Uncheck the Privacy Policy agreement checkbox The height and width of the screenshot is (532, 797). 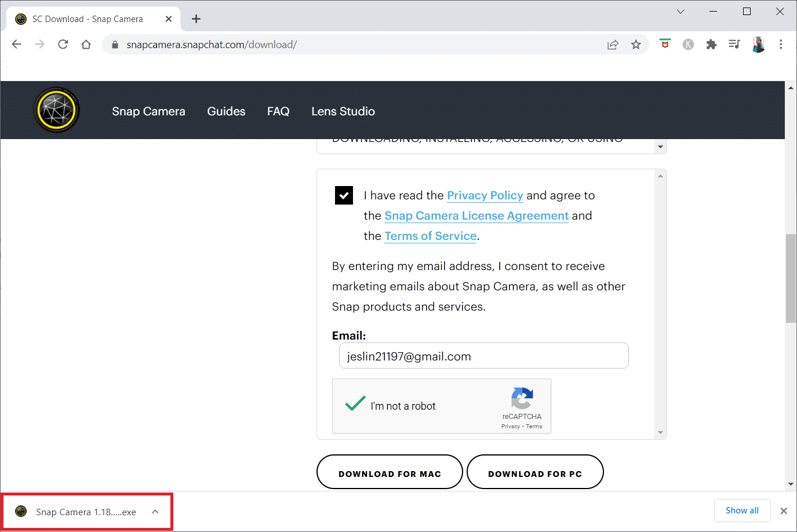pos(343,195)
